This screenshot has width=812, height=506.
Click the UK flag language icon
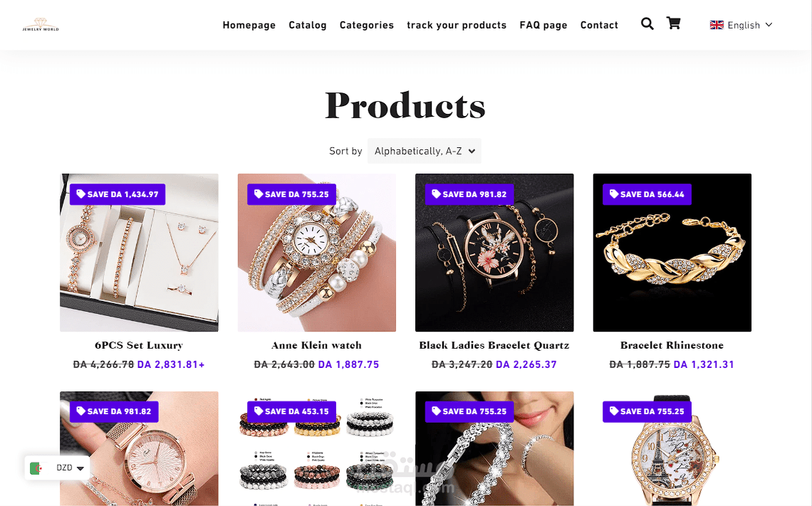(x=717, y=25)
